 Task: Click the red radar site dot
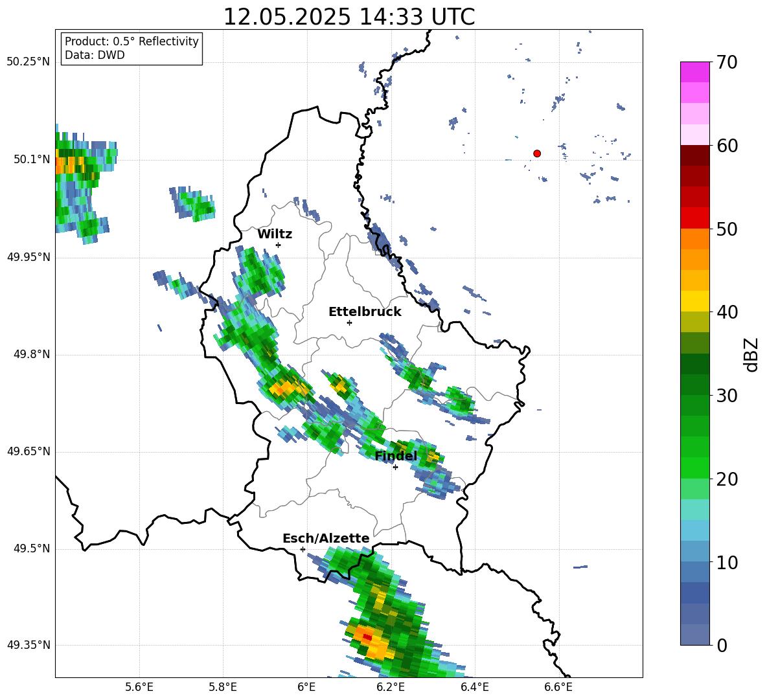[537, 153]
